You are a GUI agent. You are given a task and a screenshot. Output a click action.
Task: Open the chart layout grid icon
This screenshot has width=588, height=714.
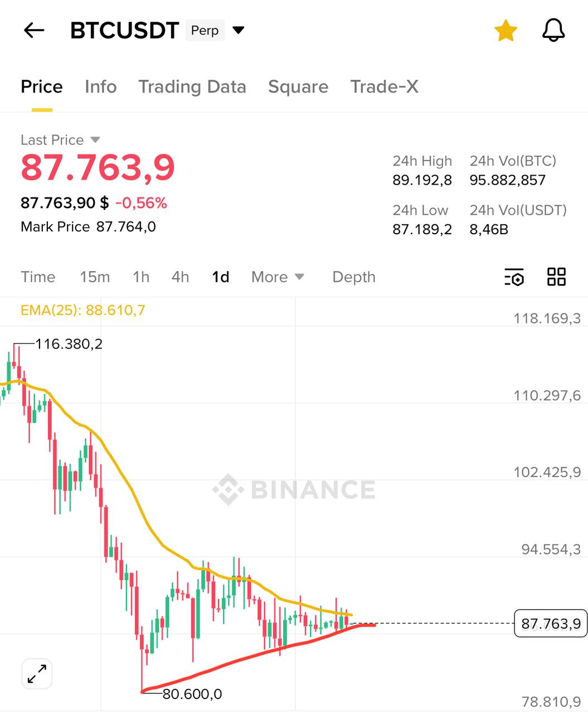coord(556,277)
